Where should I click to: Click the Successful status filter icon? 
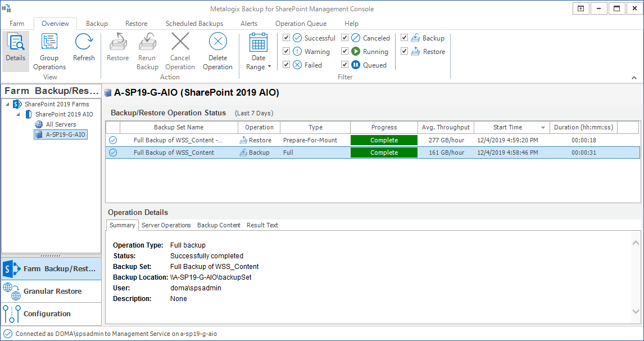tap(297, 38)
